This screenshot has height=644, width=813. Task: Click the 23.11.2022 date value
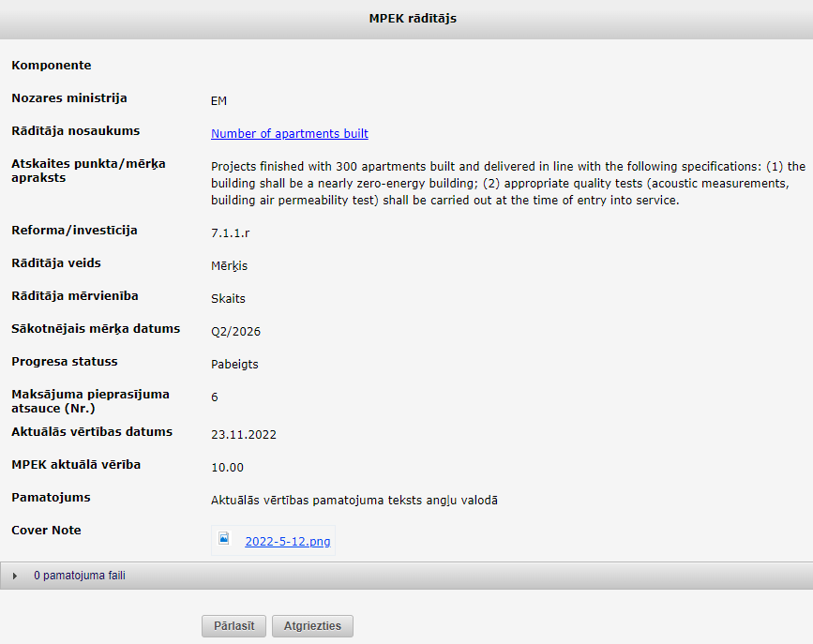(244, 435)
